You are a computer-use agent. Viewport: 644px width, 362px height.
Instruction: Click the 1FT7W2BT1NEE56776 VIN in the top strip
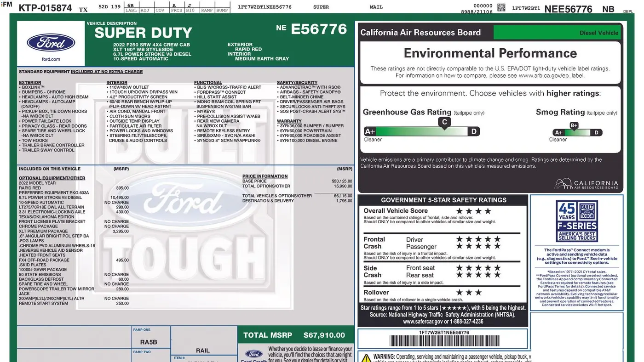(264, 7)
